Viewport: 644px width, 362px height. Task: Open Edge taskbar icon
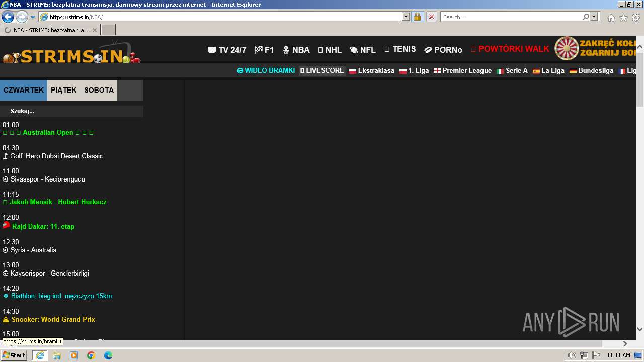[108, 355]
